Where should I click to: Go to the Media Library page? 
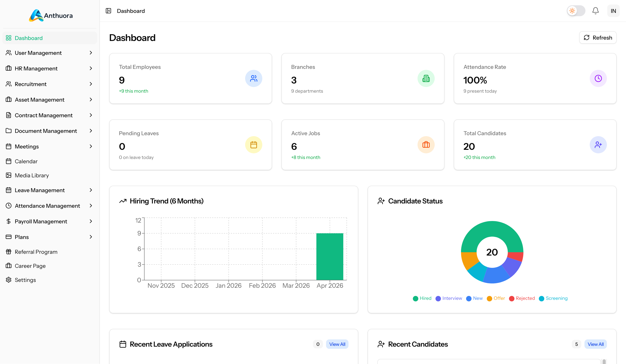pyautogui.click(x=32, y=175)
